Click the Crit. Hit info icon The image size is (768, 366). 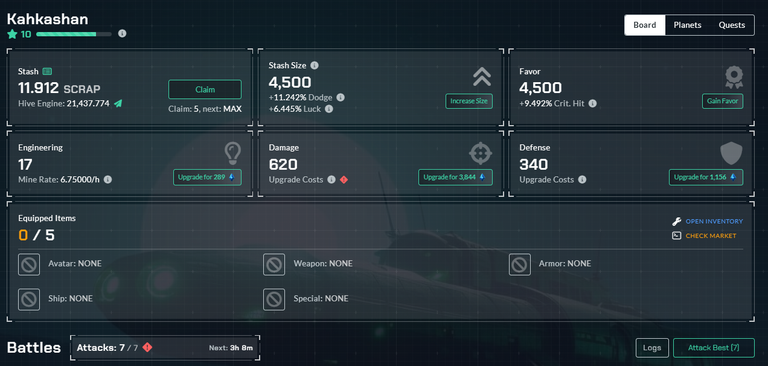tap(593, 103)
